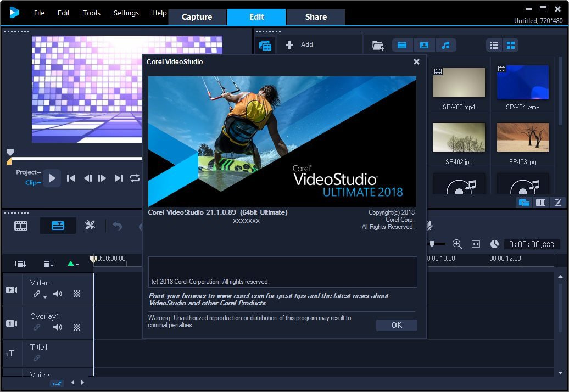Viewport: 569px width, 392px height.
Task: Switch library to list view
Action: coord(494,46)
